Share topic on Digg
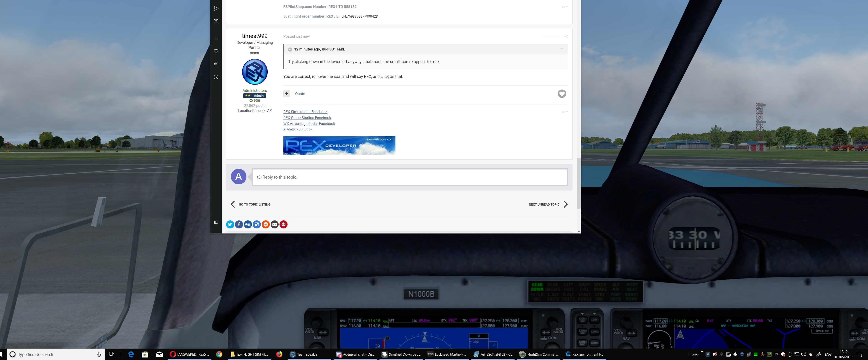Screen dimensions: 868x360 tap(248, 224)
